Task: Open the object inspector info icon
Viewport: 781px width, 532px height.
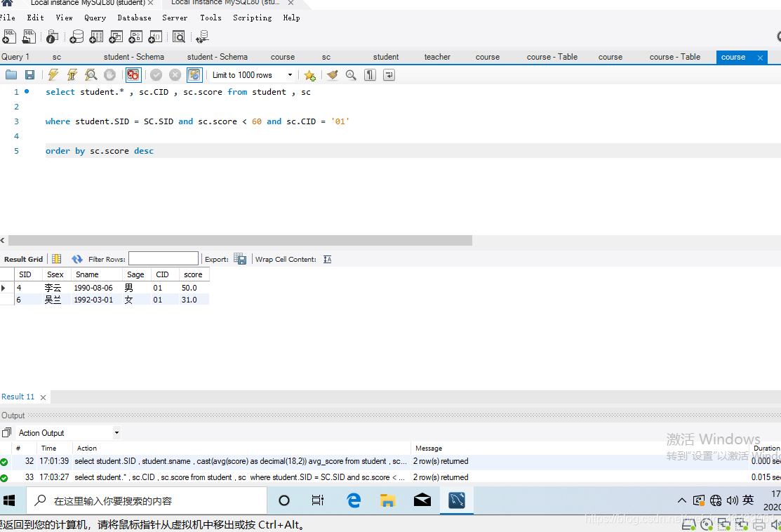Action: click(x=52, y=36)
